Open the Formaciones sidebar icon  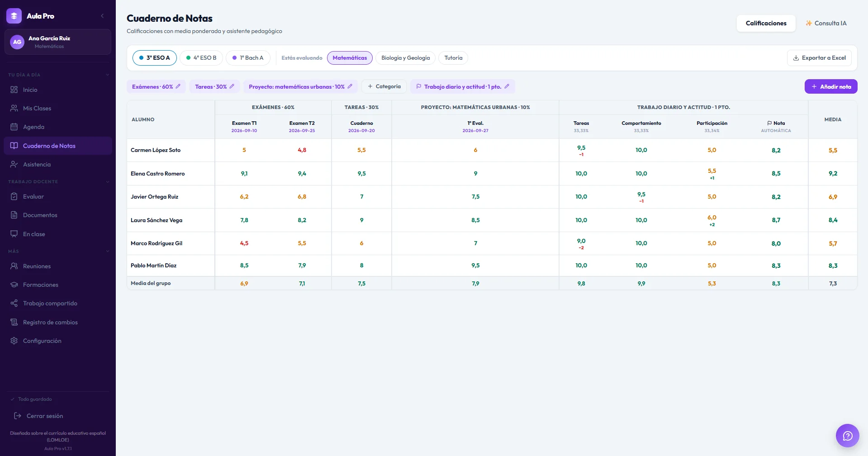[14, 285]
